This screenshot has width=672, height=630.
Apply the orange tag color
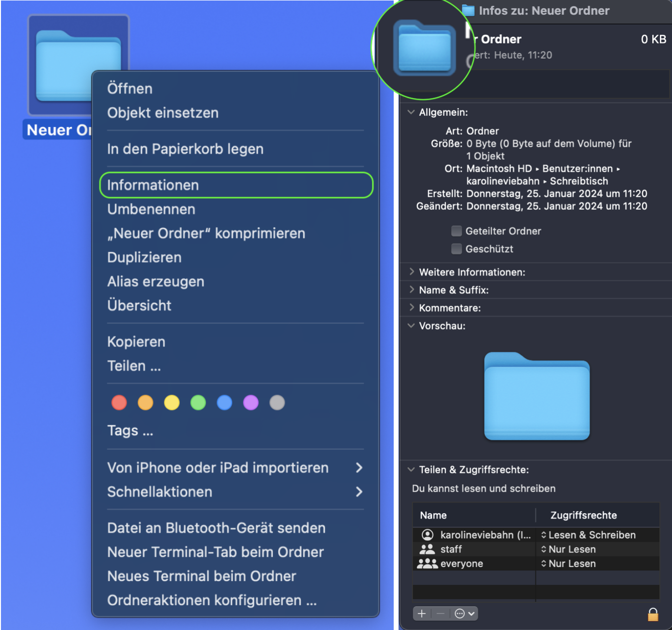(x=145, y=402)
